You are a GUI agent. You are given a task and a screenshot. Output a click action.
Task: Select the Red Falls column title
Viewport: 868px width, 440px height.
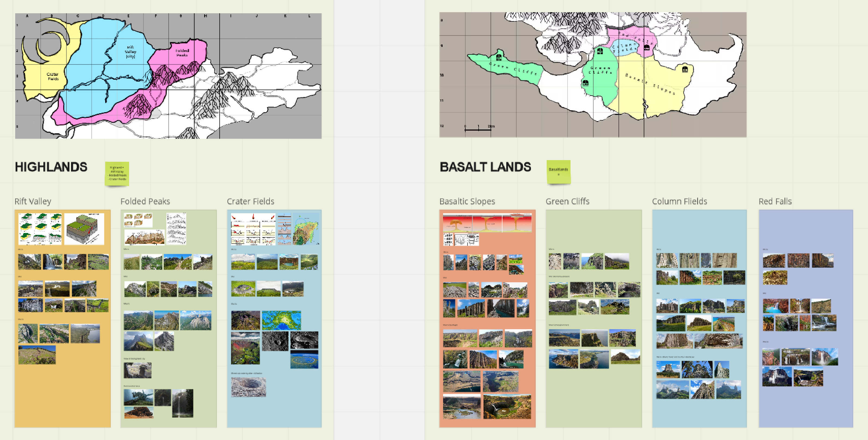click(x=775, y=201)
